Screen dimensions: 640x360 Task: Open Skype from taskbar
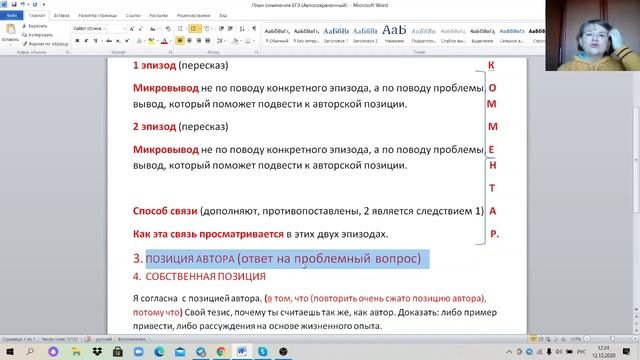click(x=262, y=351)
